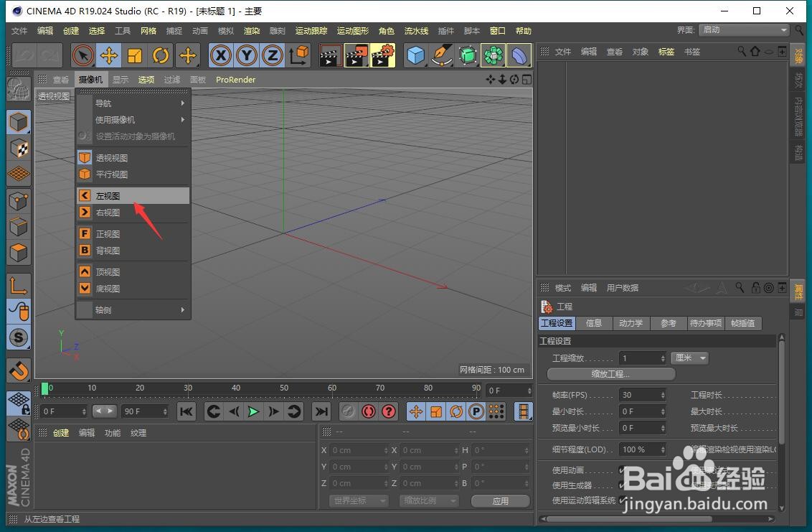Select the Move tool in top toolbar
The height and width of the screenshot is (532, 812).
pyautogui.click(x=109, y=55)
